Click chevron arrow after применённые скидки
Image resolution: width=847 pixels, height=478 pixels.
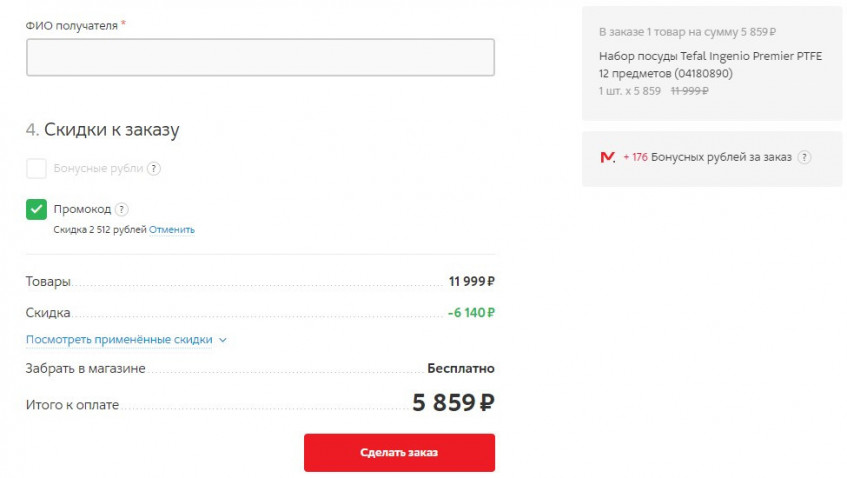tap(223, 340)
